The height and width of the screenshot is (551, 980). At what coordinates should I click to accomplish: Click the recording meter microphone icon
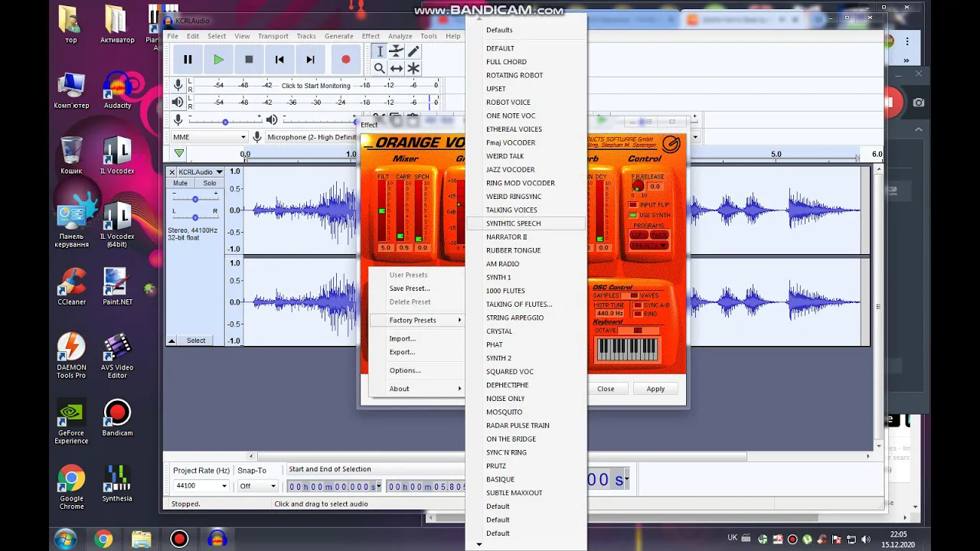pos(178,85)
